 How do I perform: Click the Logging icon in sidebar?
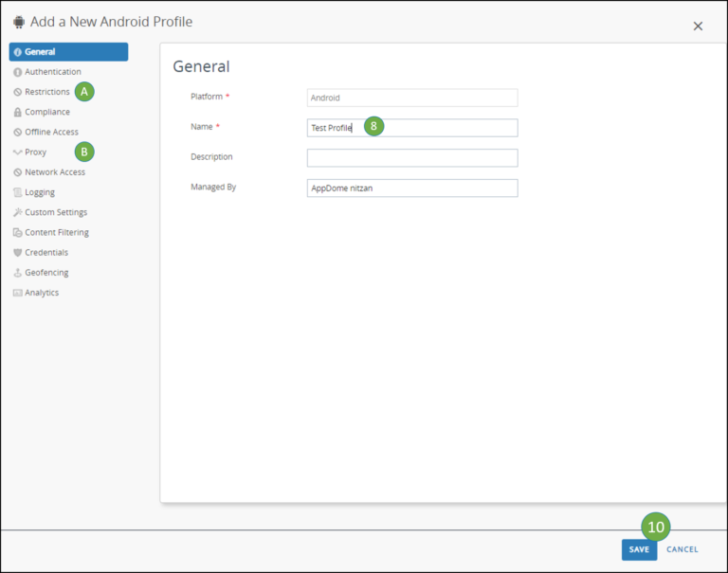pyautogui.click(x=17, y=192)
